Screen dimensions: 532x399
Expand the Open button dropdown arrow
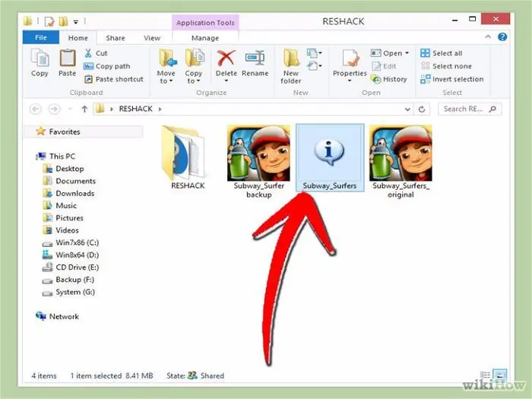407,53
